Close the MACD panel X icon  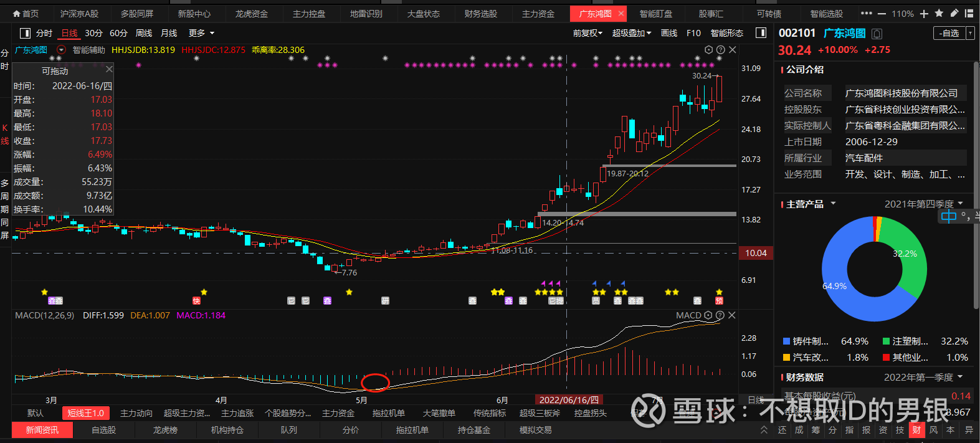(731, 315)
